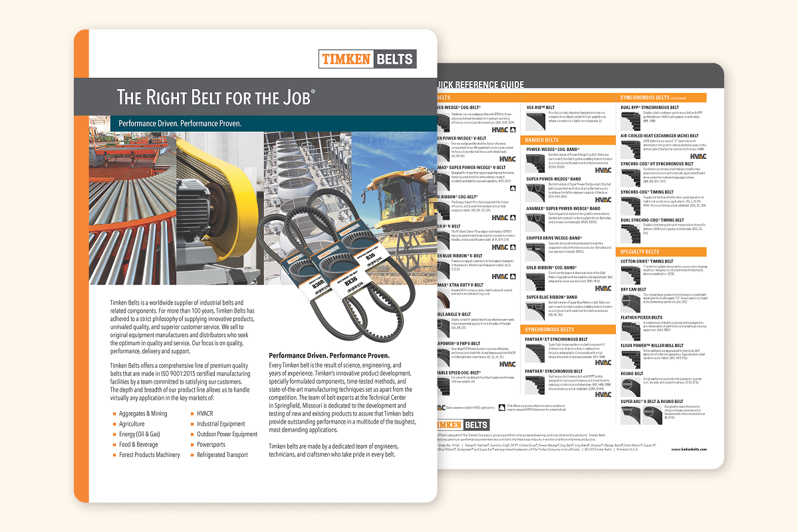Select the Panther XT Synchronous Belt icon
This screenshot has height=532, width=798.
533,352
